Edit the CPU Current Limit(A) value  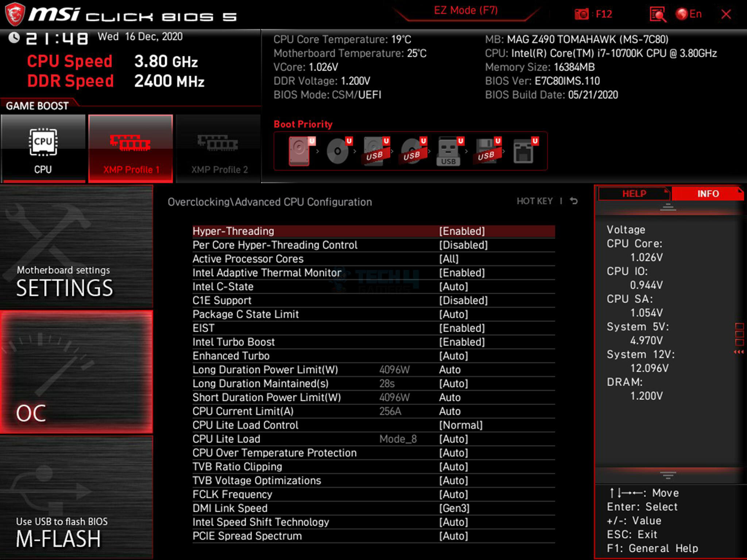point(373,411)
